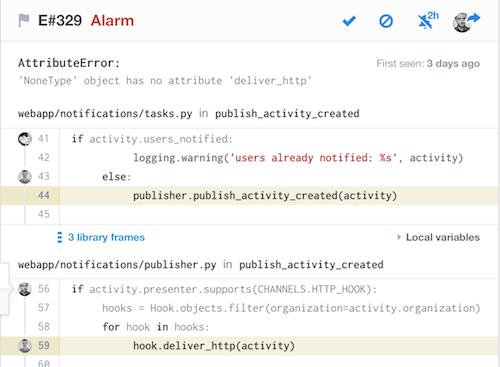Expand Local variables disclosure triangle
The height and width of the screenshot is (367, 500).
point(399,237)
